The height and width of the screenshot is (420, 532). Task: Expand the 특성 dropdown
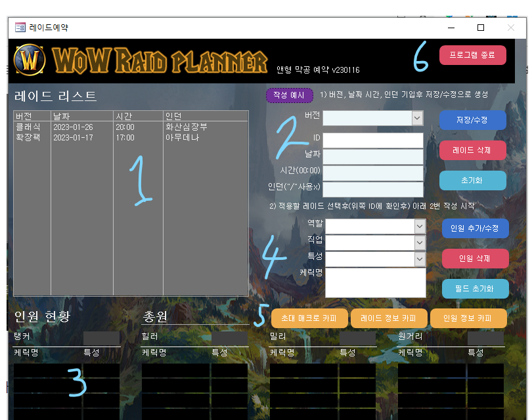tap(420, 259)
